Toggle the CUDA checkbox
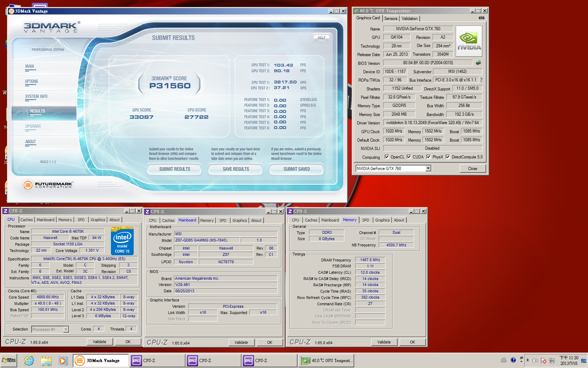Image resolution: width=588 pixels, height=368 pixels. (408, 157)
